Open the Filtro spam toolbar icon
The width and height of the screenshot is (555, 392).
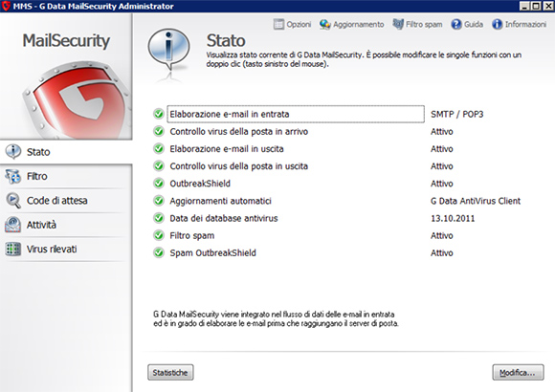(x=398, y=24)
